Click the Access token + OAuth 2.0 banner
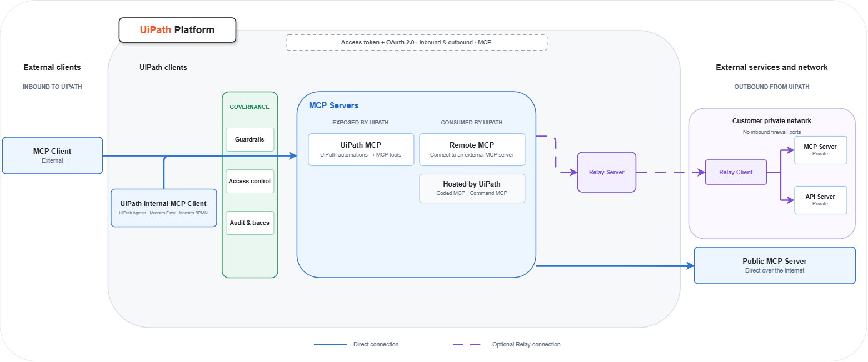Viewport: 868px width, 362px height. pyautogui.click(x=416, y=42)
